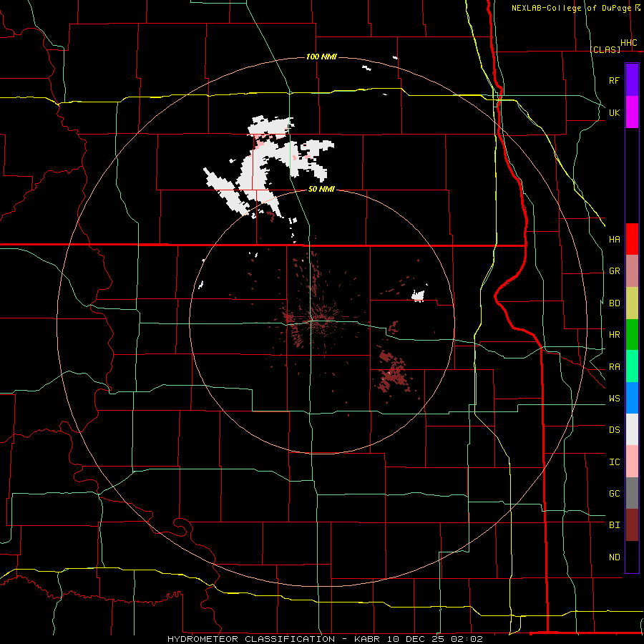Click the 10 DEC 25 date text
644x644 pixels.
(416, 639)
